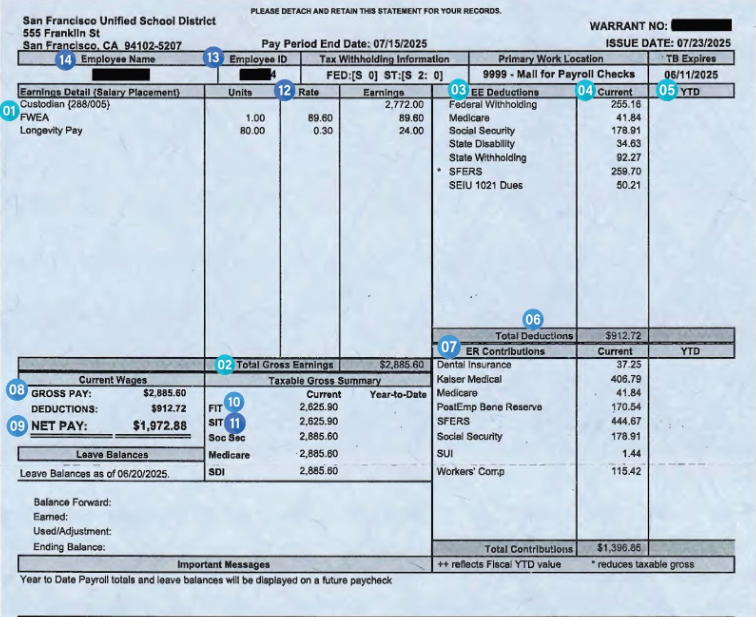Click the 'Soc Sec' taxable gross row label
The height and width of the screenshot is (617, 756).
tap(227, 438)
